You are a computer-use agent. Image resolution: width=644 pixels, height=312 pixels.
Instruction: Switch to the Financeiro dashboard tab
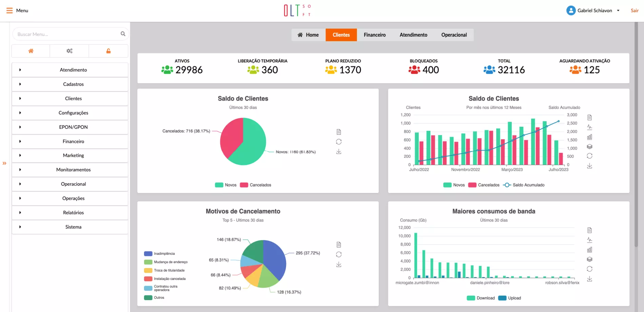point(375,35)
